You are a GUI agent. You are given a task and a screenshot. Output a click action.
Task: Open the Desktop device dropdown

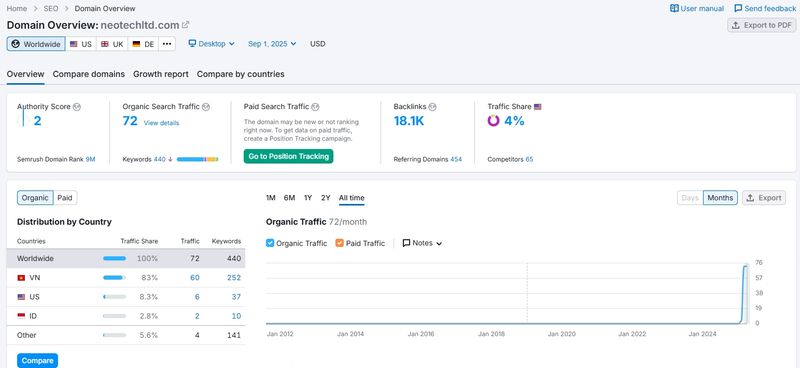pos(211,44)
